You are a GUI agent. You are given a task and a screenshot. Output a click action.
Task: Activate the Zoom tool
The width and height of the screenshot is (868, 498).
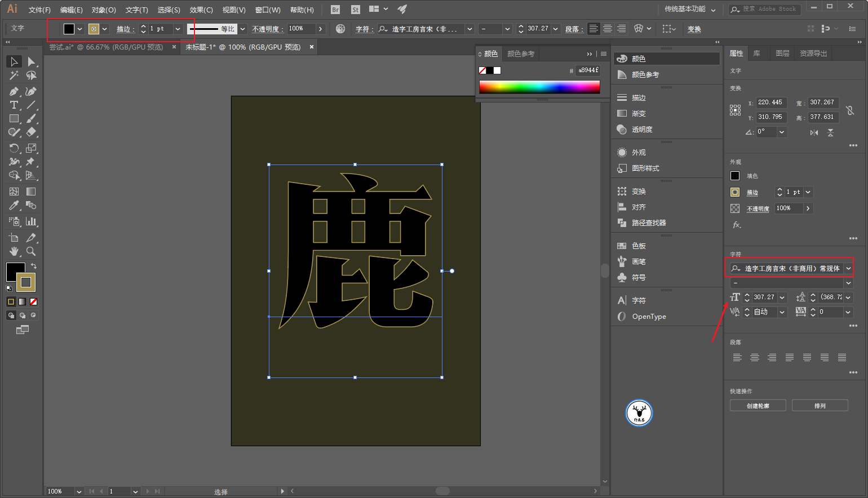[x=32, y=251]
